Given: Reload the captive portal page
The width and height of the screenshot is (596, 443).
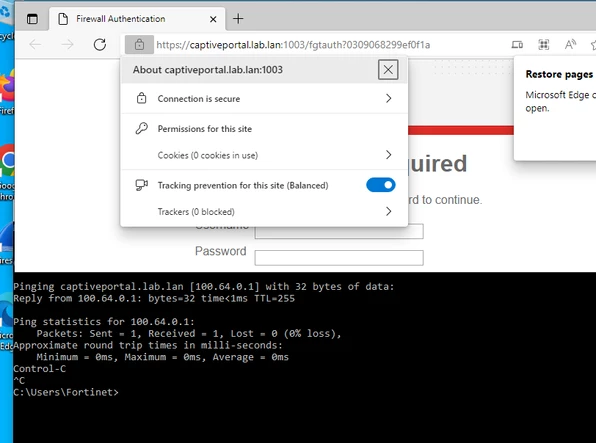Looking at the screenshot, I should tap(100, 44).
